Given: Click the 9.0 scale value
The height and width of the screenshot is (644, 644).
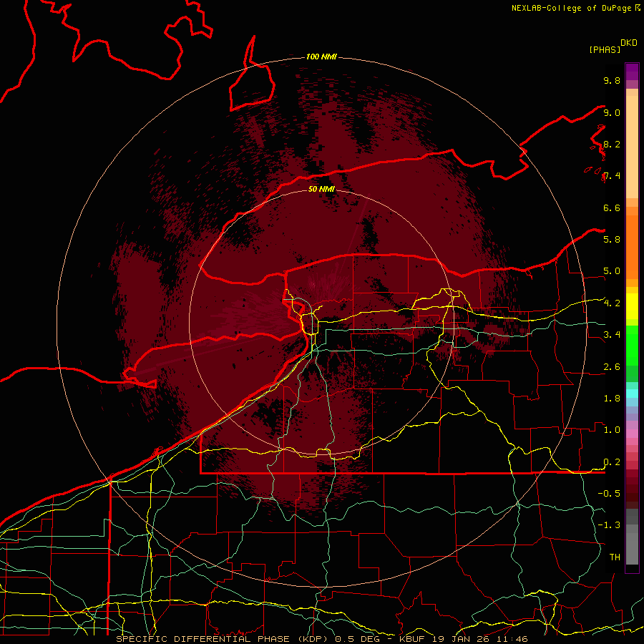Looking at the screenshot, I should pyautogui.click(x=612, y=112).
